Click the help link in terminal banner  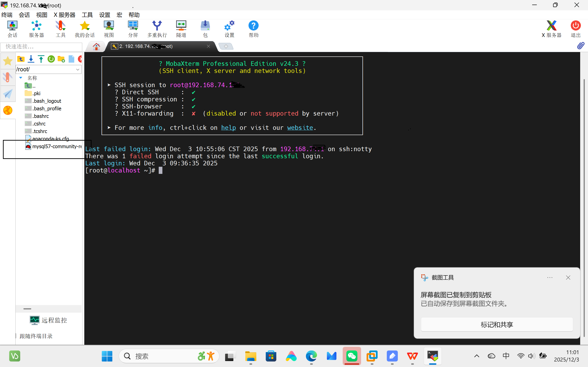228,128
